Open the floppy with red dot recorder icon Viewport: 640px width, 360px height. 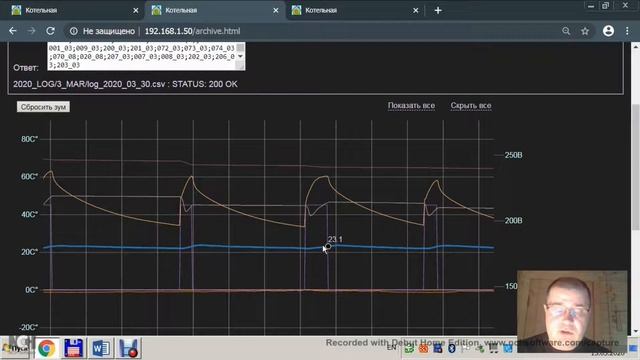point(128,348)
